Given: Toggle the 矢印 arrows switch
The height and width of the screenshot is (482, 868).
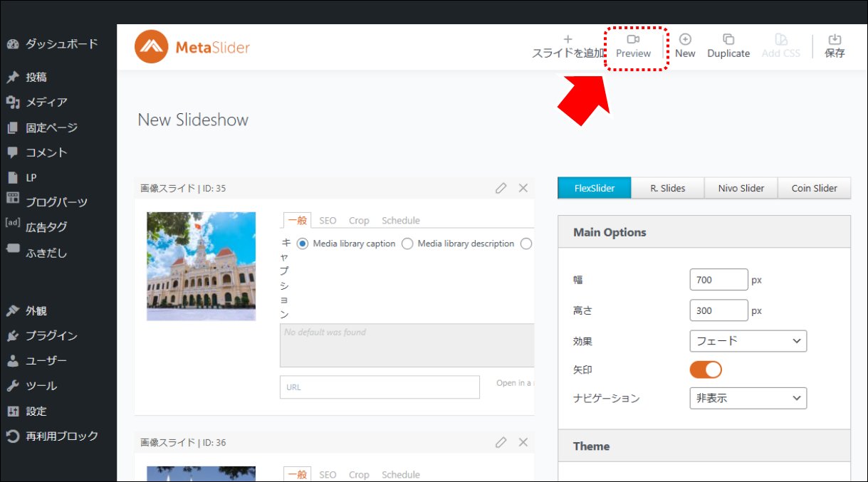Looking at the screenshot, I should [x=706, y=370].
